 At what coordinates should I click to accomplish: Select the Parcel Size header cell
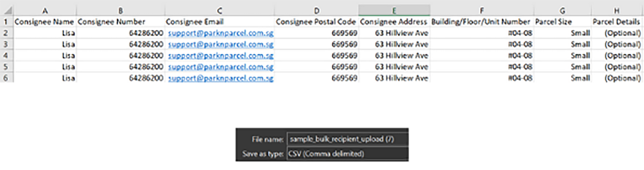(562, 22)
